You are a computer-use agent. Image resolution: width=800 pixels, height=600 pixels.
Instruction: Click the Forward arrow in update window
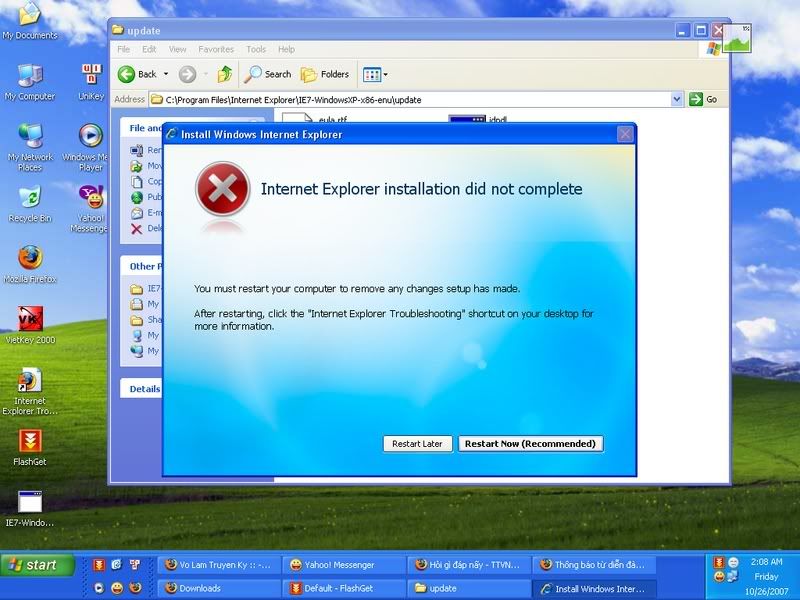pyautogui.click(x=187, y=74)
